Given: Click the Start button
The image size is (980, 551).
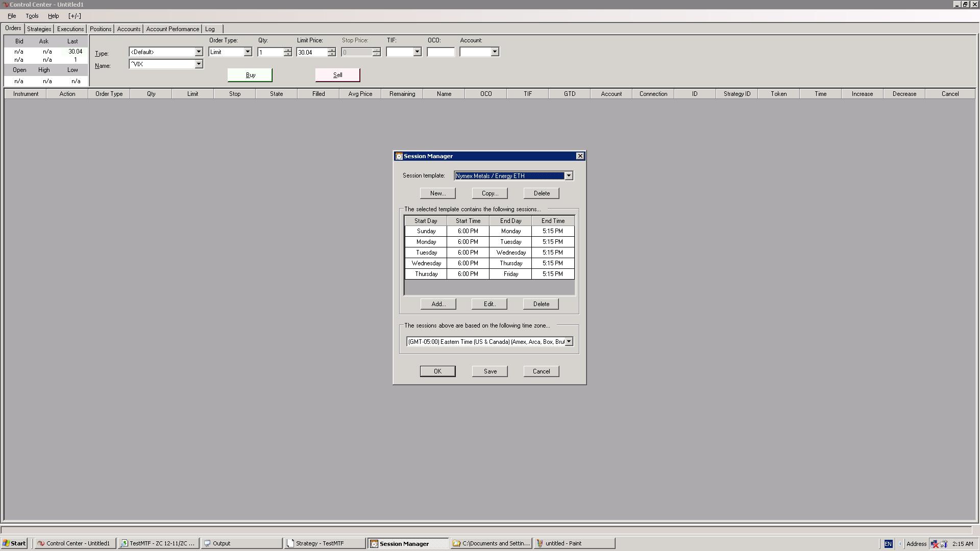Looking at the screenshot, I should pos(14,543).
